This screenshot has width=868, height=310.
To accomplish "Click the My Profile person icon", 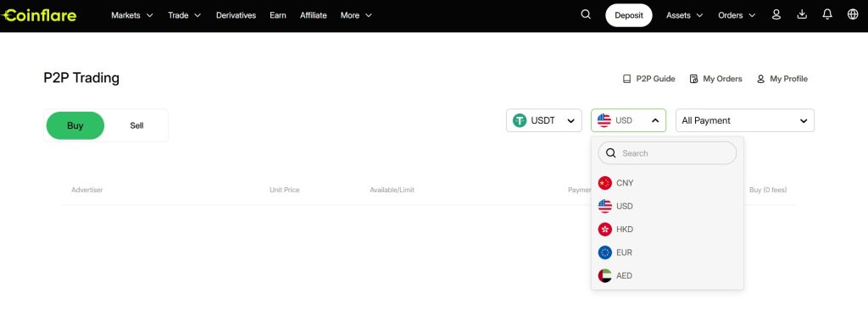I will [x=760, y=79].
